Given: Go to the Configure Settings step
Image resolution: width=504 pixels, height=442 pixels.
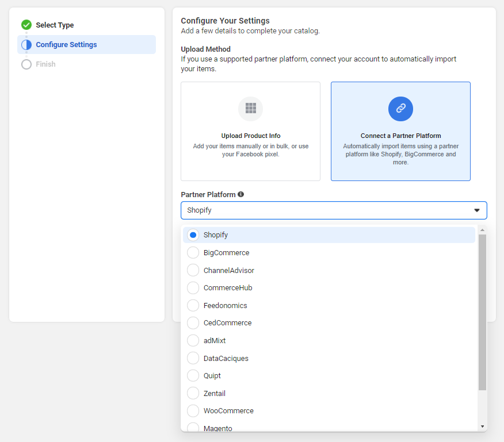Looking at the screenshot, I should point(66,45).
